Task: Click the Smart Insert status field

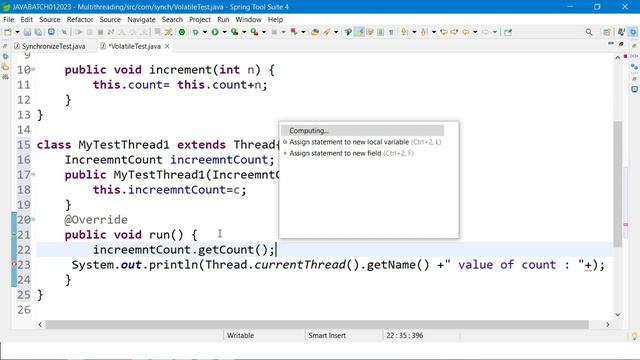Action: [x=327, y=336]
